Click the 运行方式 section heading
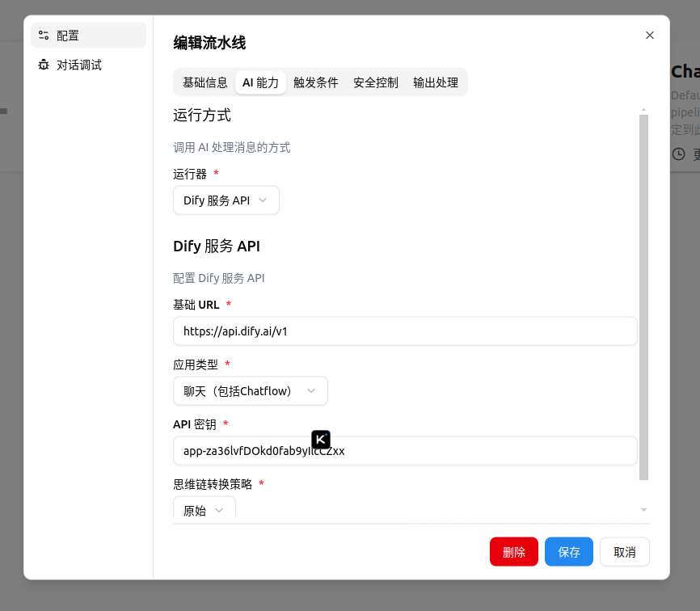Viewport: 700px width, 611px height. tap(202, 115)
